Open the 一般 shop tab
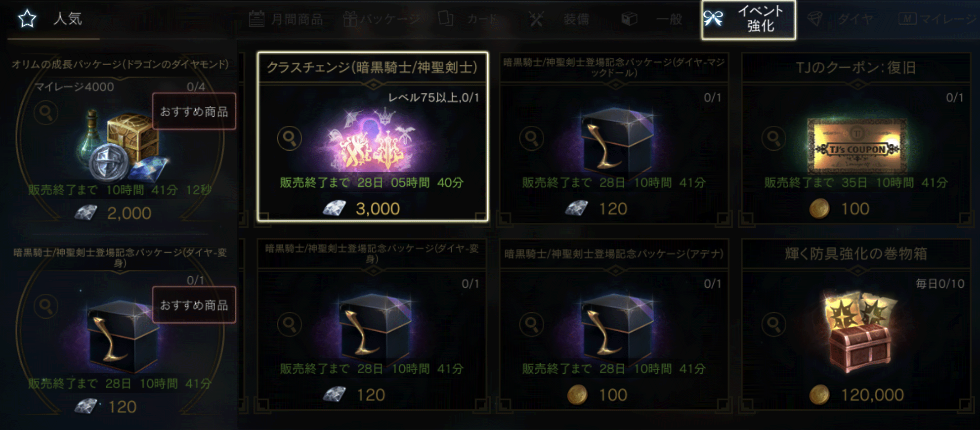 point(652,19)
